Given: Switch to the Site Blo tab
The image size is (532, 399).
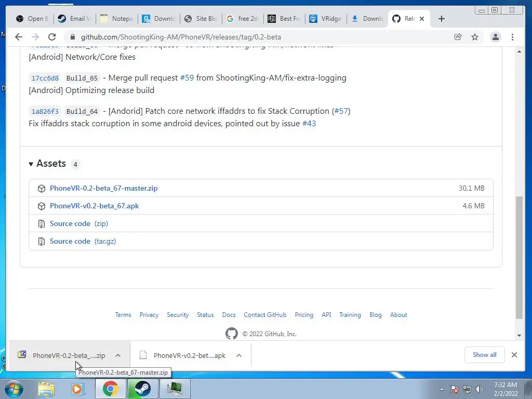Looking at the screenshot, I should click(201, 19).
